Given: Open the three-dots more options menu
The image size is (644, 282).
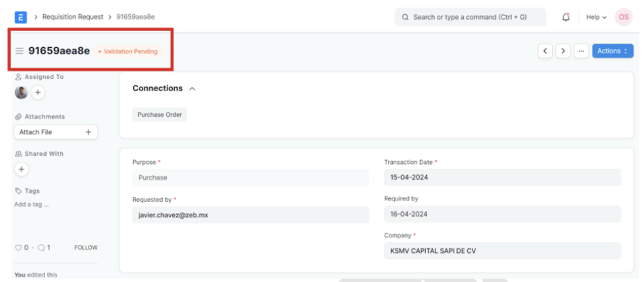Looking at the screenshot, I should point(581,51).
